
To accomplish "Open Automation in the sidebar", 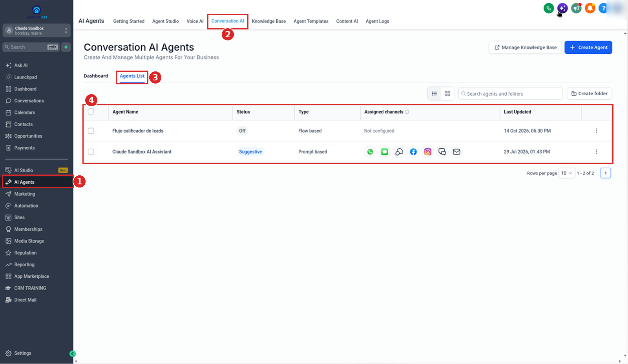I will point(26,206).
